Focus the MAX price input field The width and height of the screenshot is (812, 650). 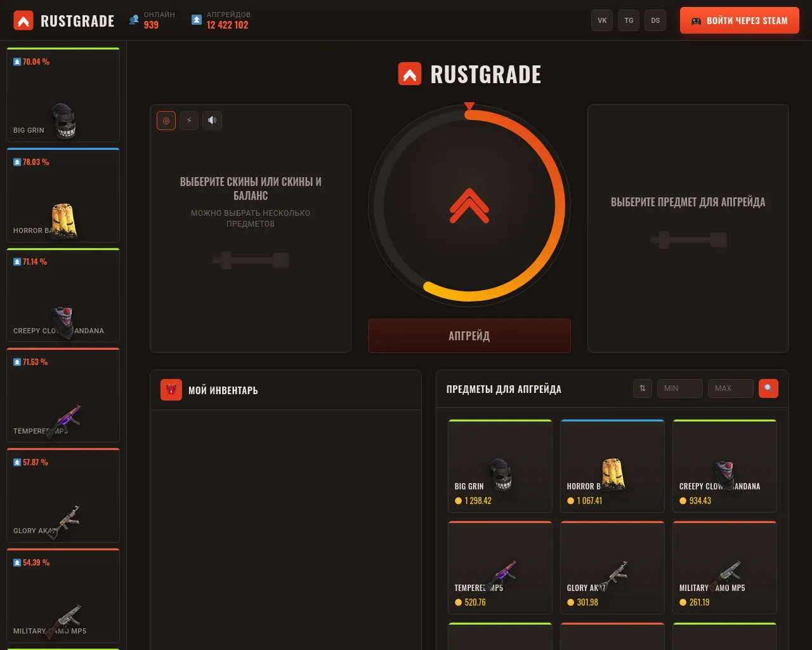pyautogui.click(x=731, y=388)
